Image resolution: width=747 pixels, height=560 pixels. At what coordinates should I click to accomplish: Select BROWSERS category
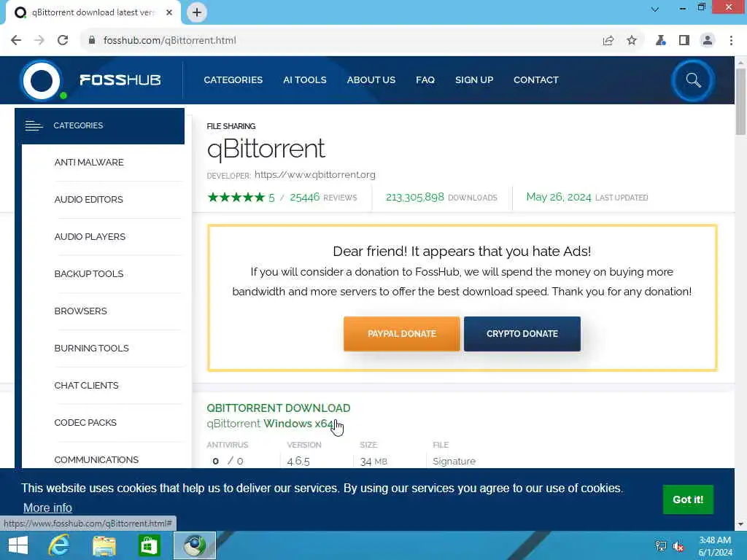coord(80,311)
